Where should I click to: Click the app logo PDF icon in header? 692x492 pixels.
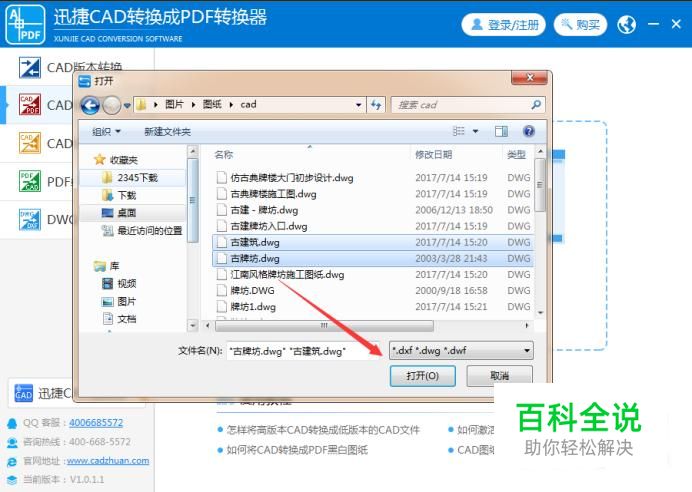point(26,25)
